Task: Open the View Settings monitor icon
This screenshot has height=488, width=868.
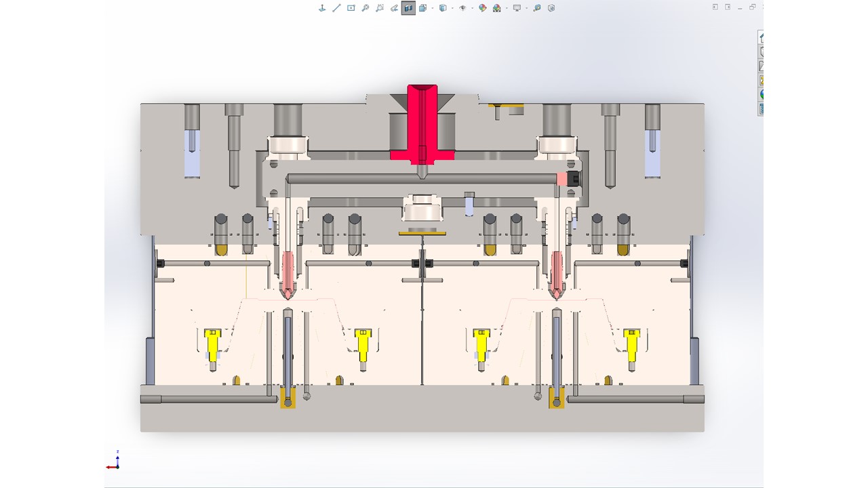Action: tap(517, 8)
